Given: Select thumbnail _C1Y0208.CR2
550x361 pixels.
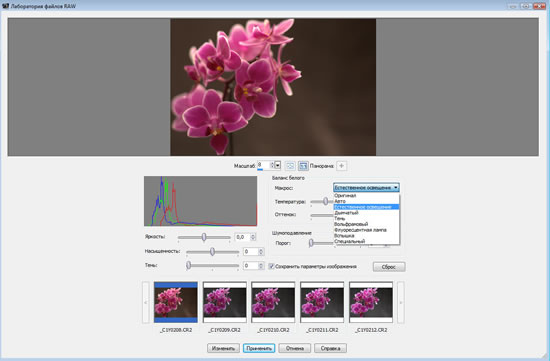Looking at the screenshot, I should [176, 302].
